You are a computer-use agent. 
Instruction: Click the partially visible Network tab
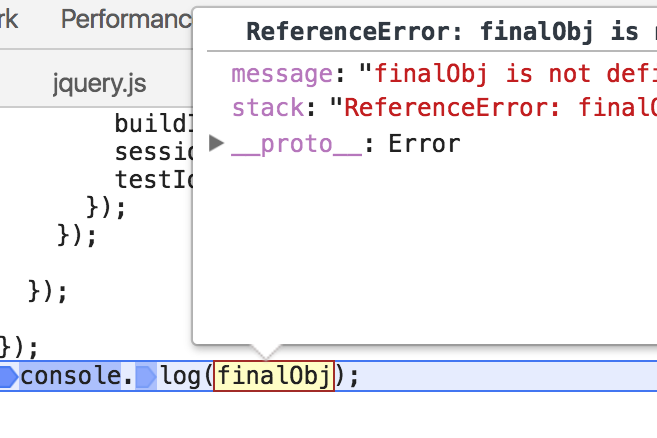[10, 19]
